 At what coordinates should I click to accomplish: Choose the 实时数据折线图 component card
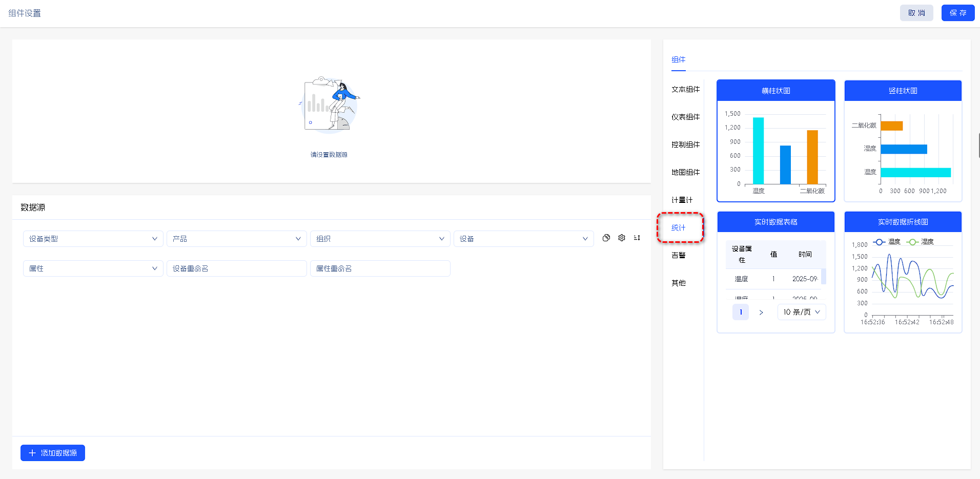903,272
